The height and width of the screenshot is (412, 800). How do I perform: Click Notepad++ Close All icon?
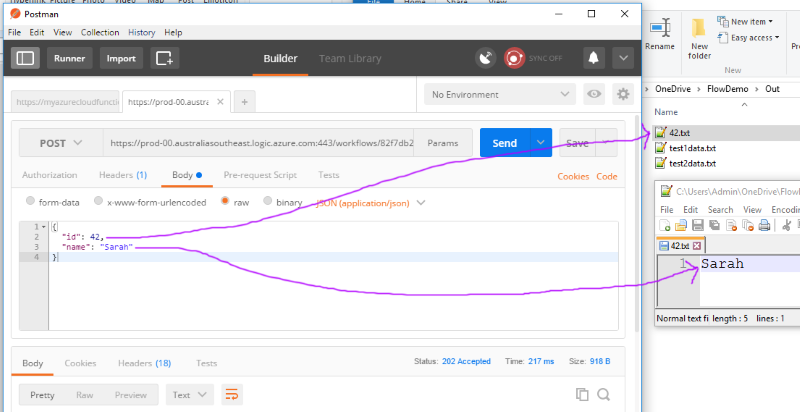748,225
